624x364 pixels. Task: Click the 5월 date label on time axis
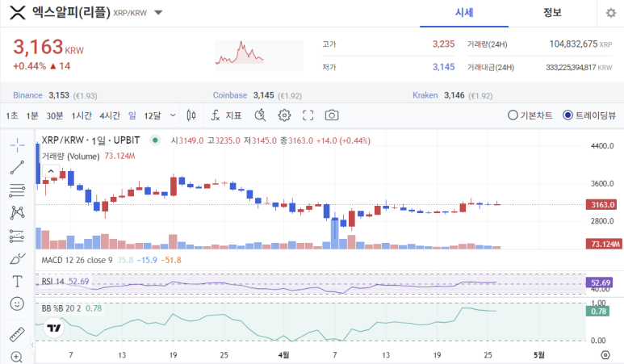[539, 355]
